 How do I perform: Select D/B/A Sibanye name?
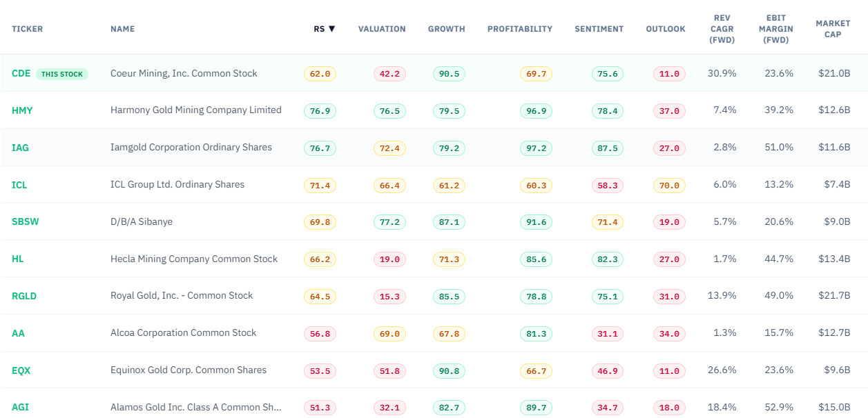(142, 221)
